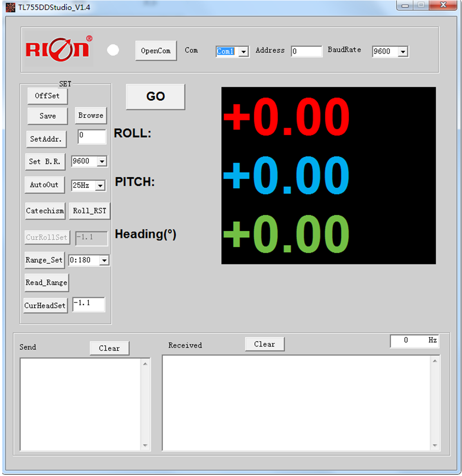Click the PITCH: label
462x476 pixels.
(135, 182)
